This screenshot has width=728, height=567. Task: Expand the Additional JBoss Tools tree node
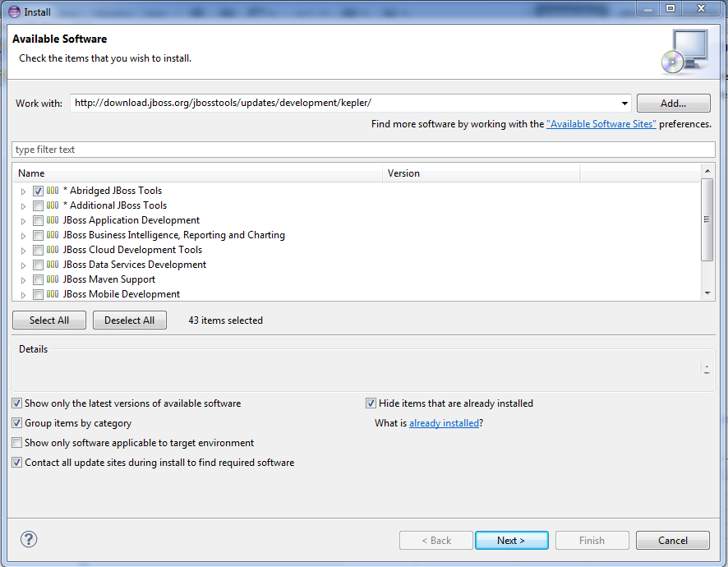pyautogui.click(x=23, y=206)
